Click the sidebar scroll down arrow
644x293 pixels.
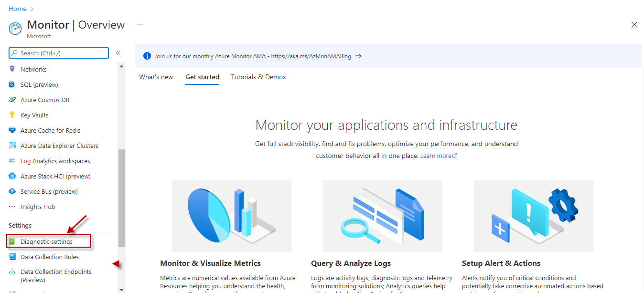click(x=121, y=289)
